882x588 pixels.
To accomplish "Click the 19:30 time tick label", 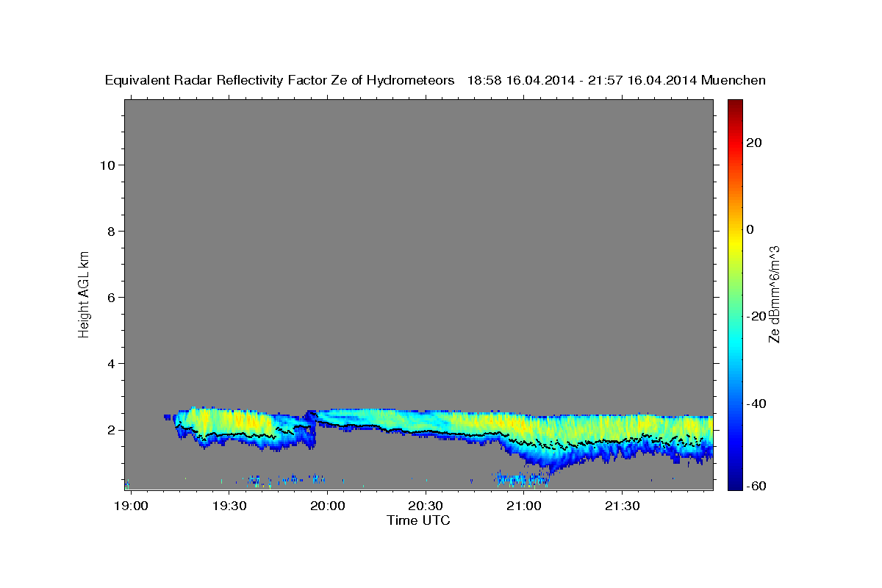I will [229, 506].
